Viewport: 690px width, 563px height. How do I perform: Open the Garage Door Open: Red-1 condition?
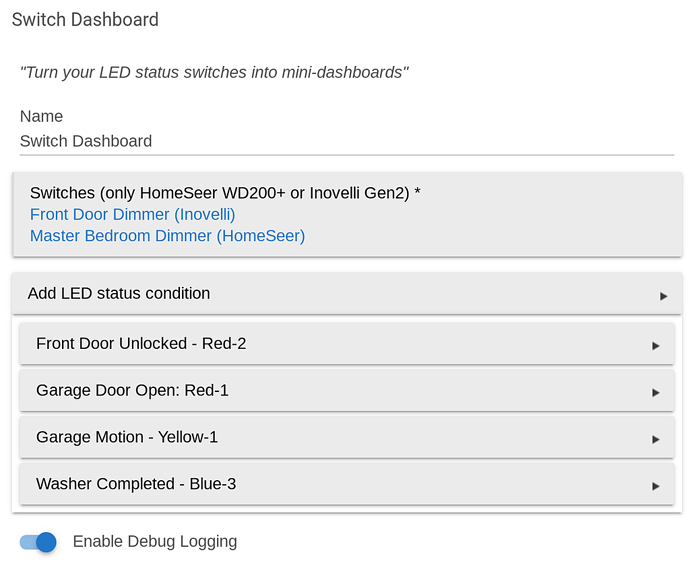[132, 391]
